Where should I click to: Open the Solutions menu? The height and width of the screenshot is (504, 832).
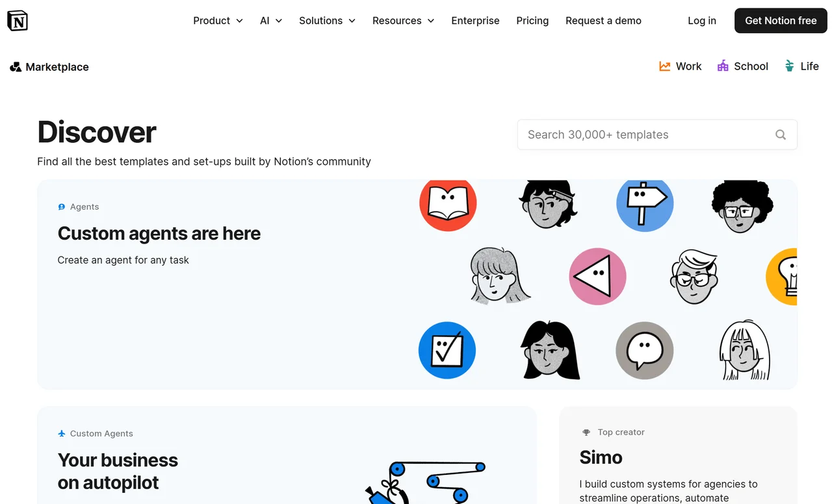pos(326,20)
